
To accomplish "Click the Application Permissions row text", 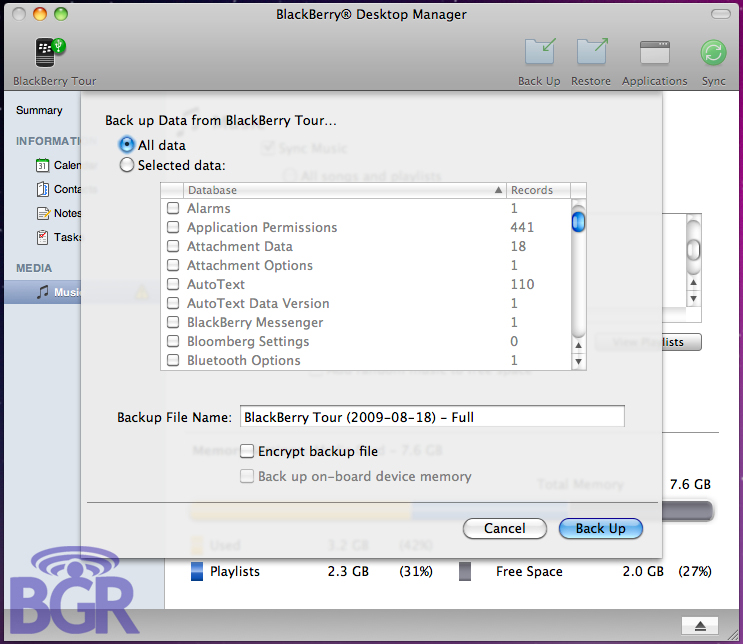I will tap(262, 227).
